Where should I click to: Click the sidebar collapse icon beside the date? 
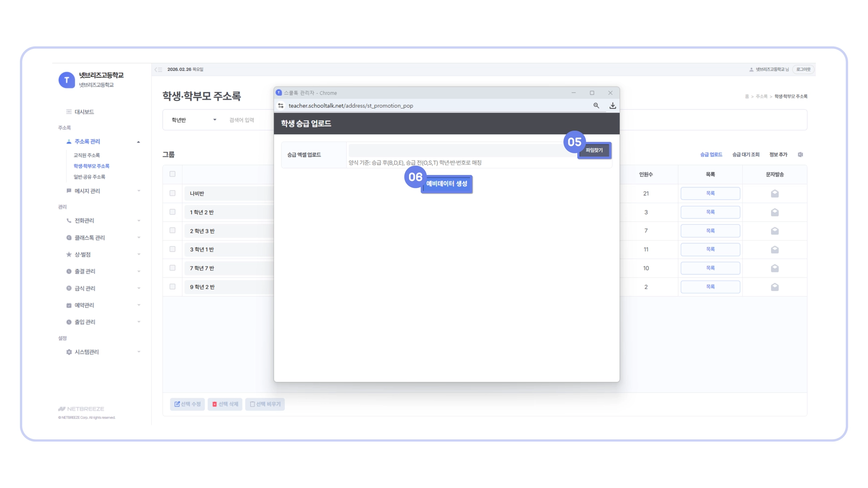click(158, 69)
